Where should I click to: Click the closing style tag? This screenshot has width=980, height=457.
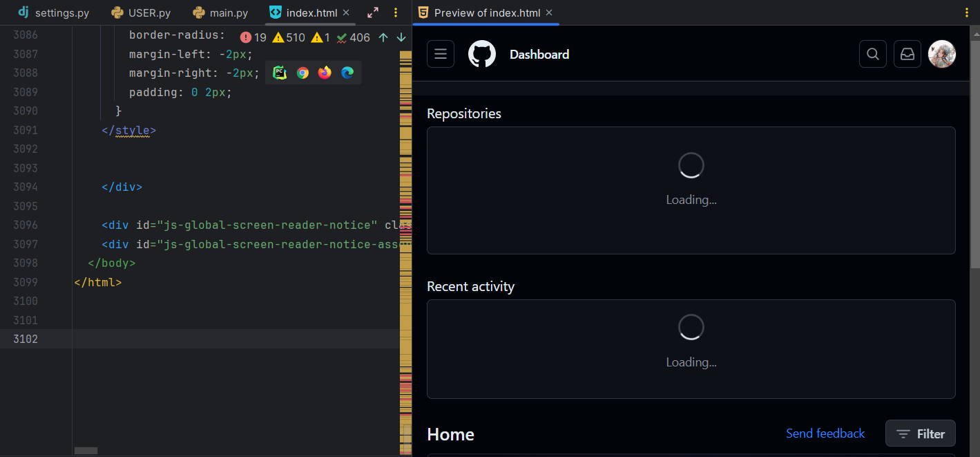click(129, 130)
